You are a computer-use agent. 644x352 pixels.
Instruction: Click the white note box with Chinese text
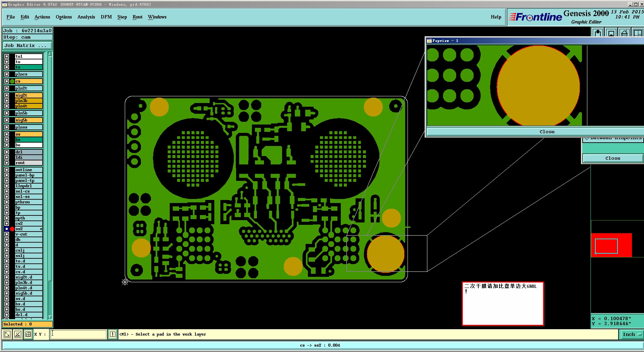503,304
